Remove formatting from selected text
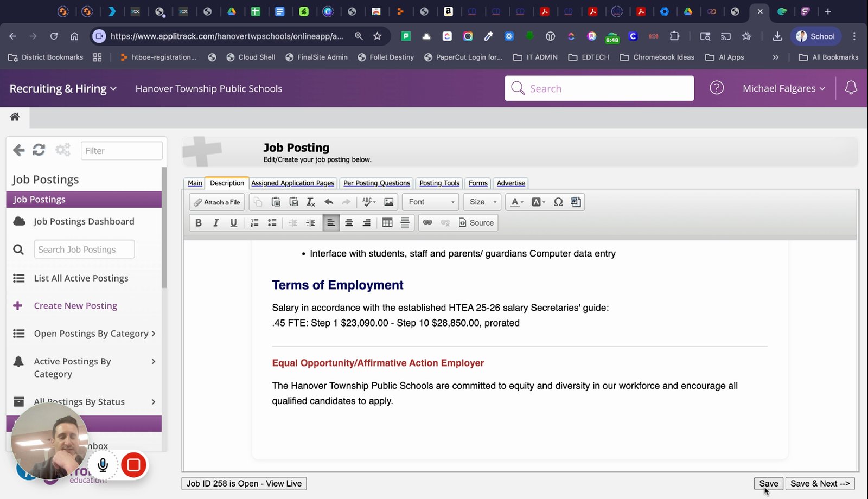The height and width of the screenshot is (499, 868). coord(311,202)
